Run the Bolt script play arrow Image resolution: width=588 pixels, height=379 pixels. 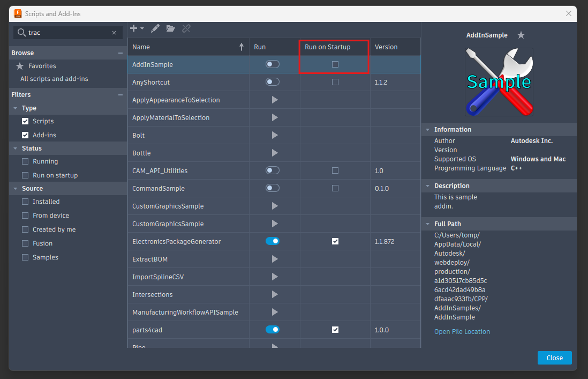point(275,135)
